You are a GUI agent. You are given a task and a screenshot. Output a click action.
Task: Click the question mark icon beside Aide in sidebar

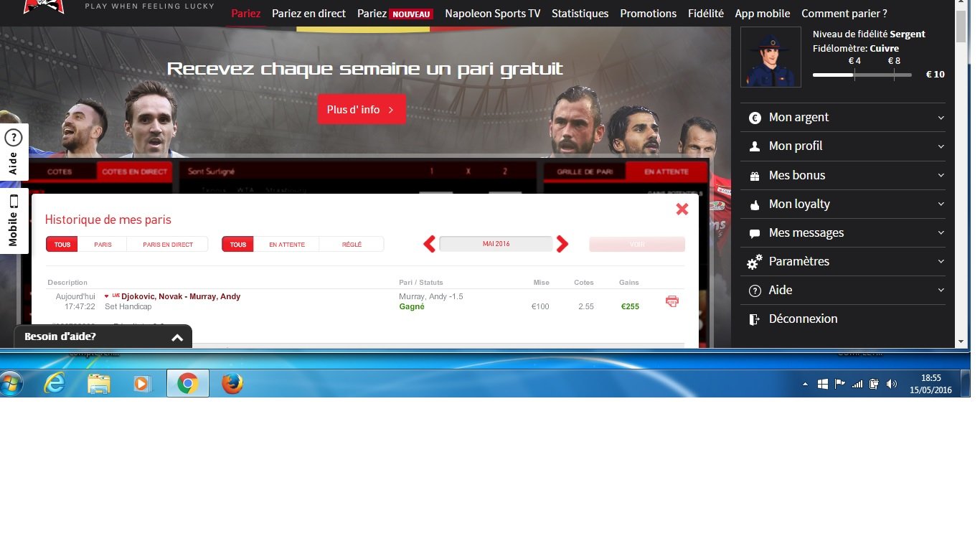tap(755, 291)
